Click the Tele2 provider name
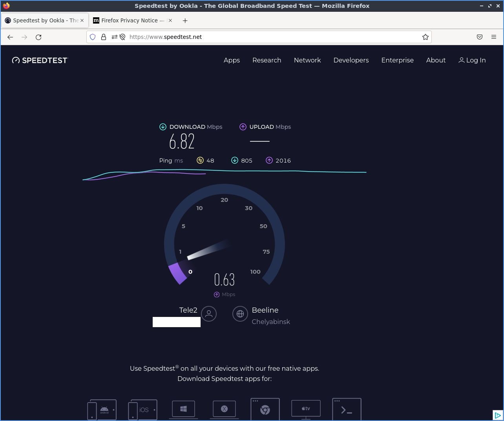504x421 pixels. pyautogui.click(x=188, y=310)
